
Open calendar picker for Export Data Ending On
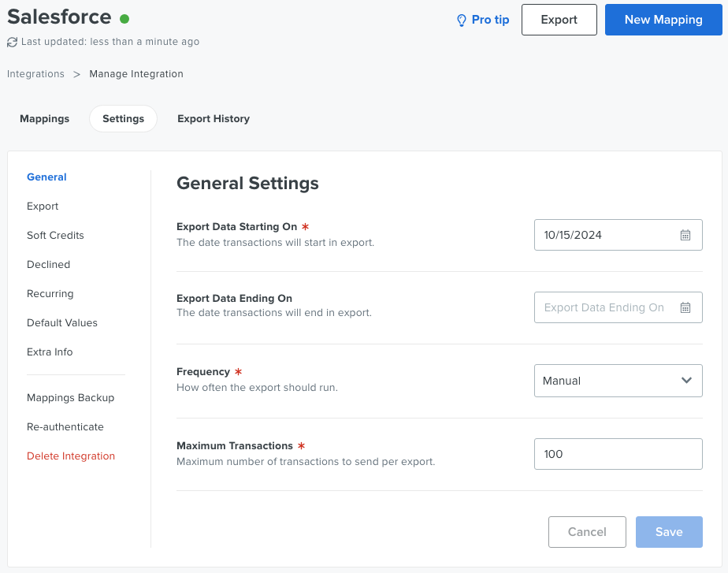click(685, 307)
